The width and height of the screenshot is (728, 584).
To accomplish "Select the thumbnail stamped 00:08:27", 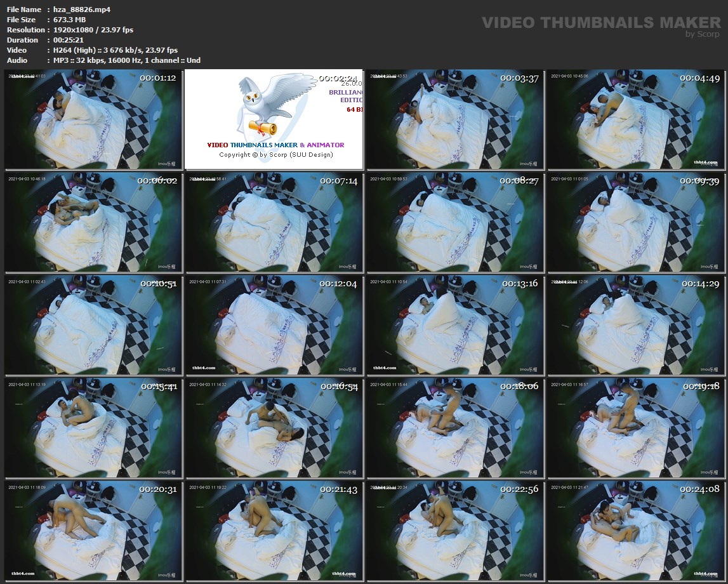I will [455, 223].
